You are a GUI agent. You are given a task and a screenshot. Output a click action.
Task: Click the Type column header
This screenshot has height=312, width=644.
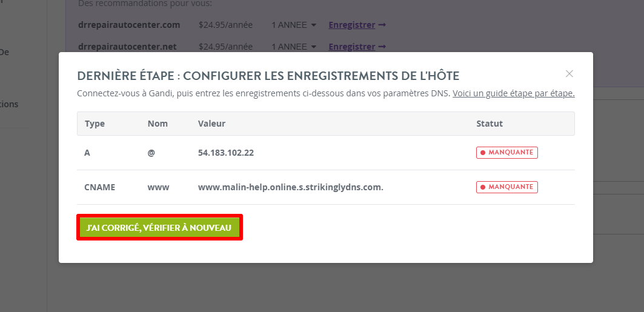click(x=95, y=124)
